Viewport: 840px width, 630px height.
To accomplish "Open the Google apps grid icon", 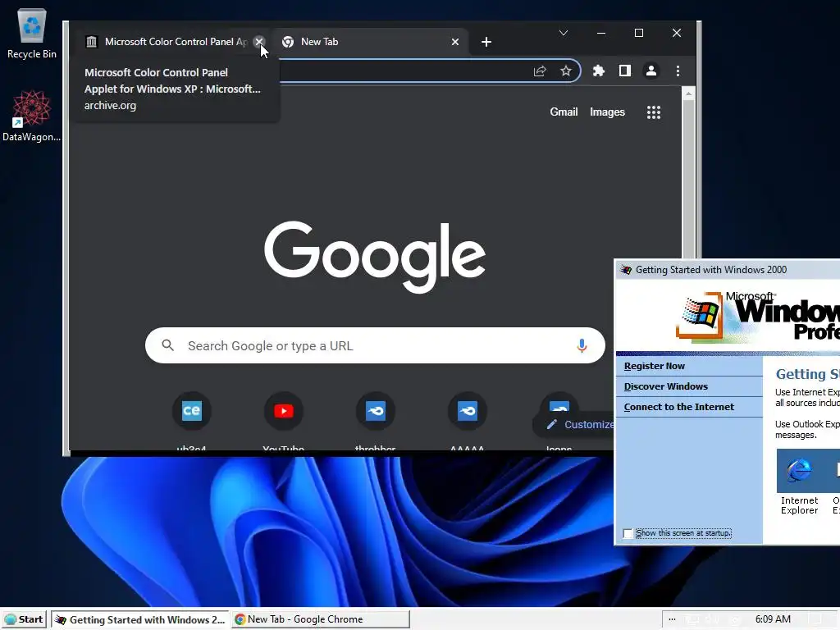I will coord(654,112).
